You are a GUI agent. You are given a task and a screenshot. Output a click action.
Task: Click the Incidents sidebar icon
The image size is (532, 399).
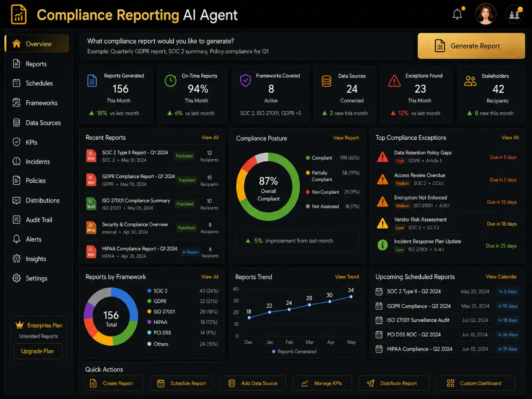tap(16, 161)
